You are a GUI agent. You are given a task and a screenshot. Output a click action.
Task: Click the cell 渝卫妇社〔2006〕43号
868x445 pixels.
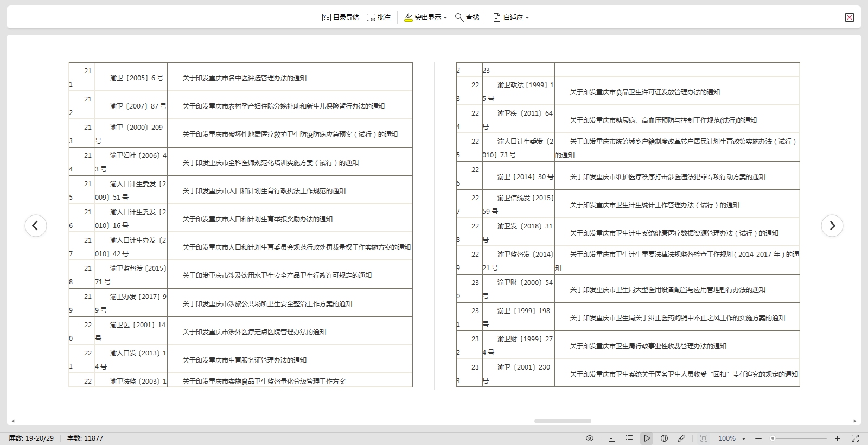(x=131, y=162)
